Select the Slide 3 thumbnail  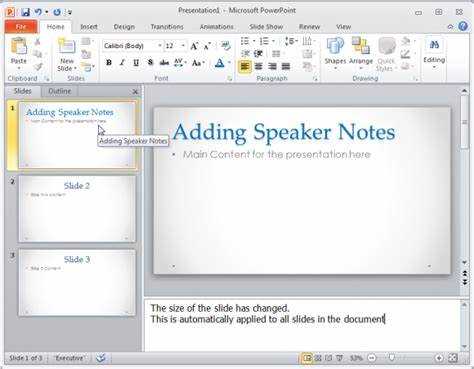pyautogui.click(x=77, y=282)
